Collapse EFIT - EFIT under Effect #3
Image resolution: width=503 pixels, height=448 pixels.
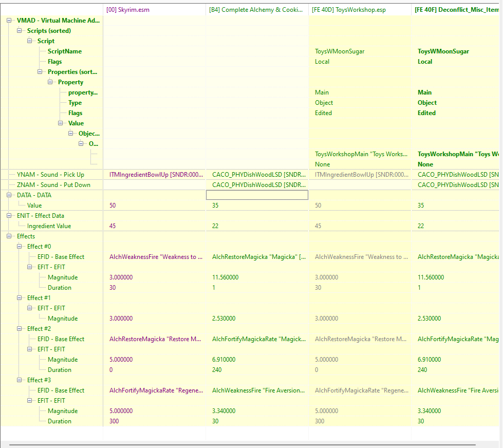[x=29, y=400]
